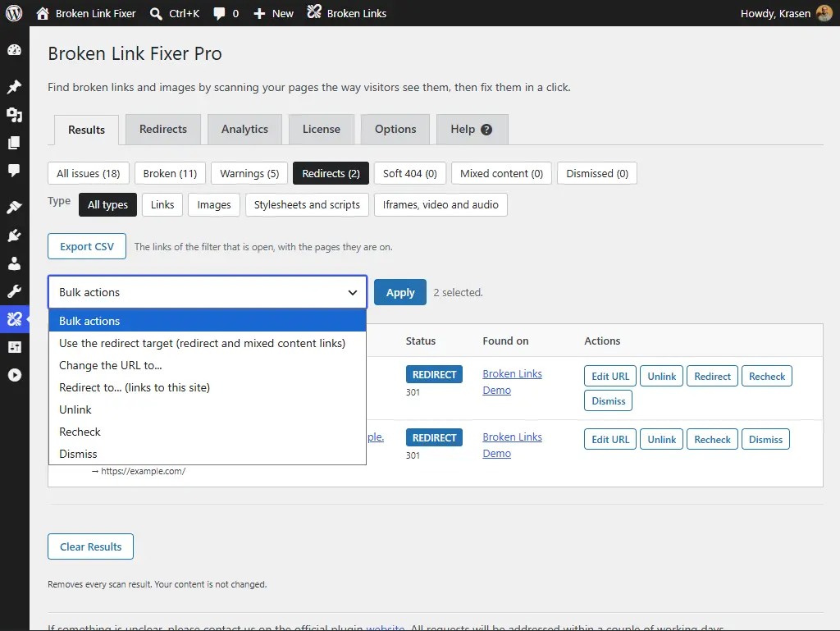Filter type by Links
The image size is (840, 631).
point(162,204)
